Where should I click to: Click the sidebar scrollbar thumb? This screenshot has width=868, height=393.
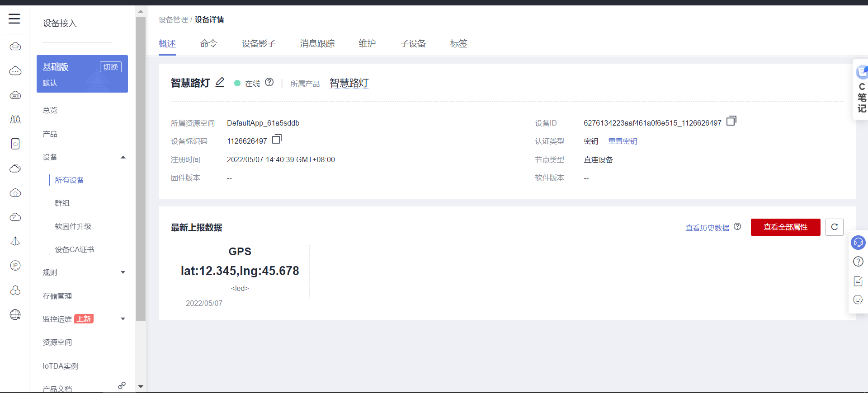tap(141, 168)
